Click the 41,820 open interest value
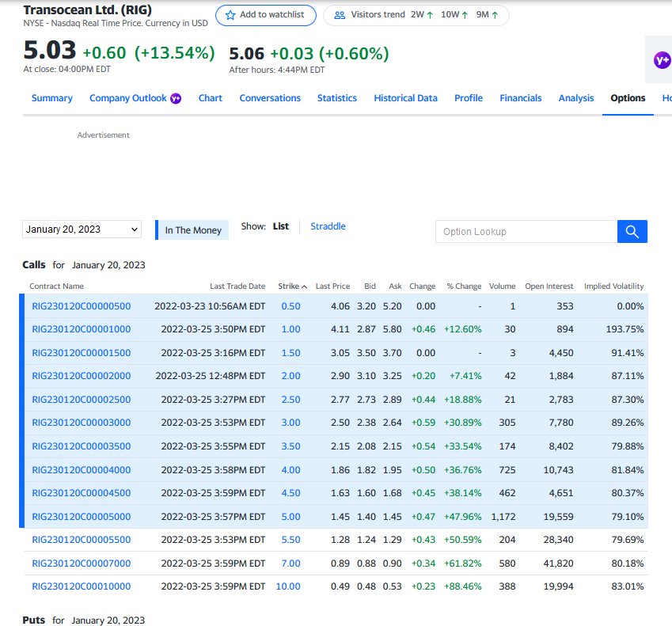Screen dimensions: 672x626 click(x=558, y=563)
